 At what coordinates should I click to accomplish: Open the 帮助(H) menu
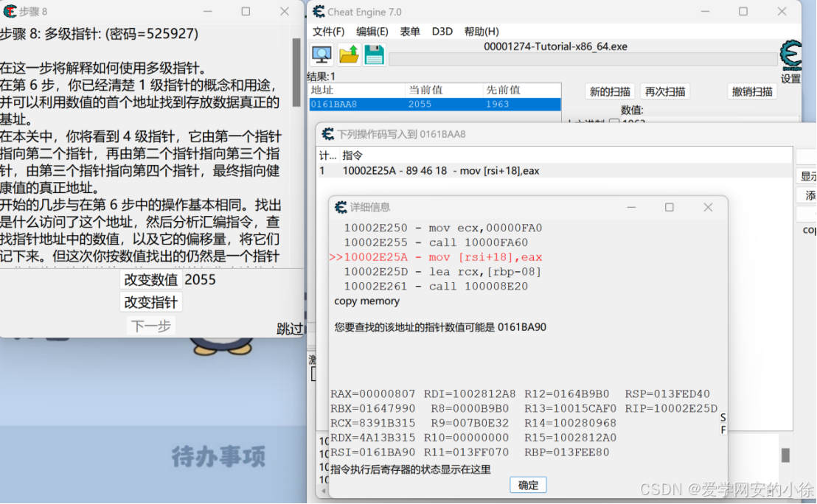pyautogui.click(x=481, y=31)
